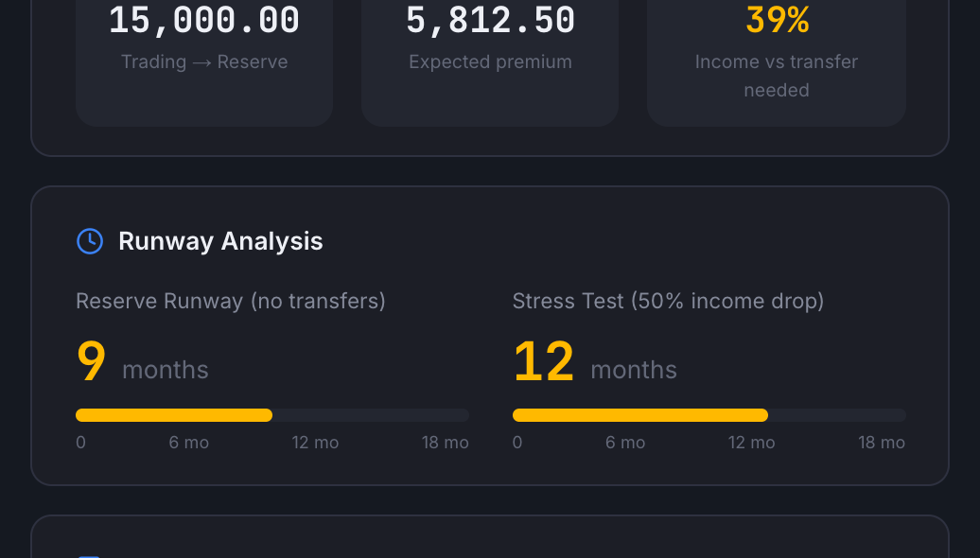Click the Stress Test (50% income drop) label
The height and width of the screenshot is (558, 980).
668,301
